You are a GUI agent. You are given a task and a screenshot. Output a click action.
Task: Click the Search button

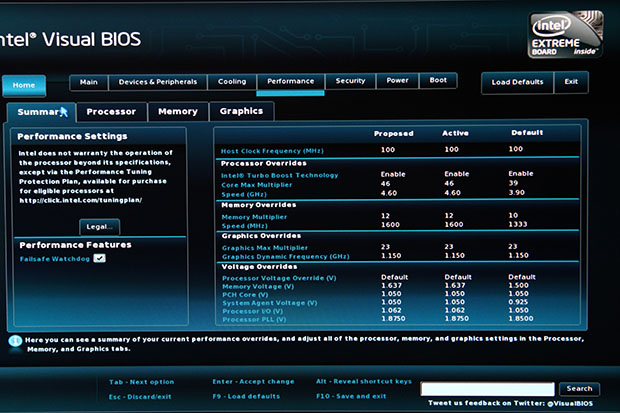(579, 388)
